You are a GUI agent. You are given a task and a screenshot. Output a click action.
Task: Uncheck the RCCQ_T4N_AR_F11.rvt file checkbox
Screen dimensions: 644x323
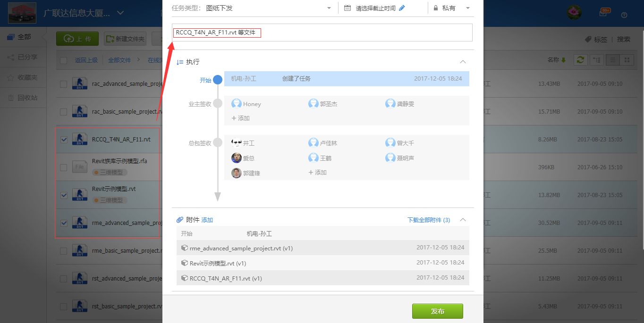64,139
